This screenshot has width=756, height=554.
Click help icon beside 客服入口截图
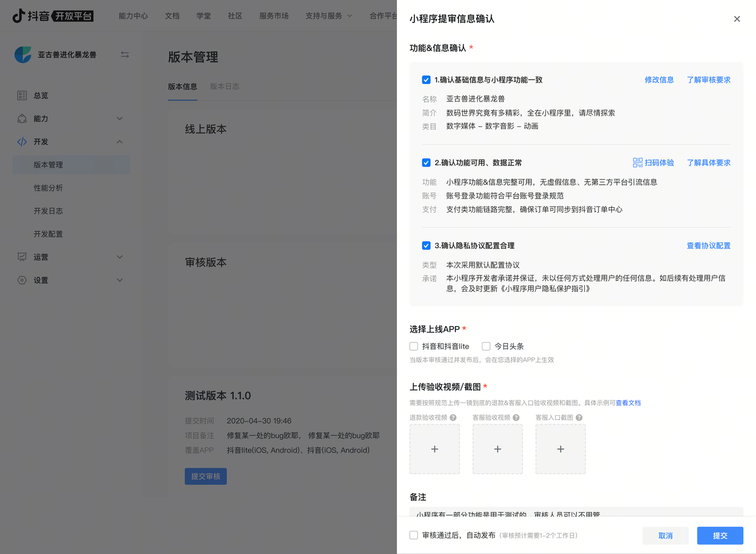click(579, 418)
